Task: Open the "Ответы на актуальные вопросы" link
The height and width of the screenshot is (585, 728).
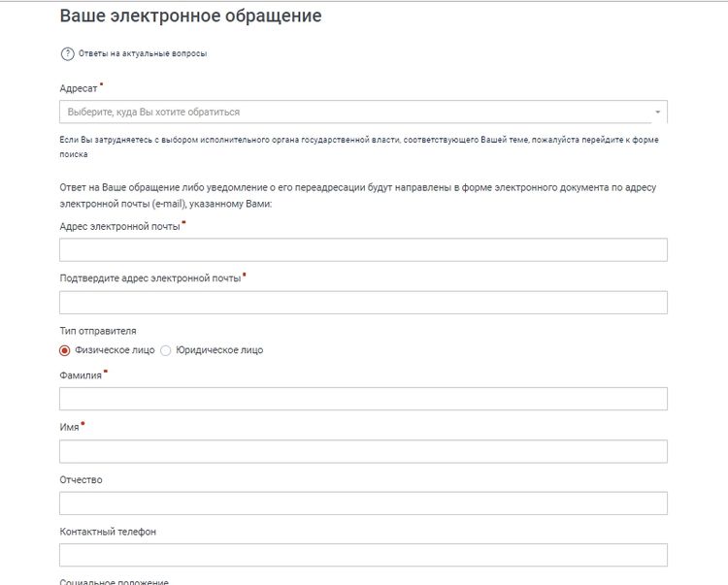Action: click(142, 53)
